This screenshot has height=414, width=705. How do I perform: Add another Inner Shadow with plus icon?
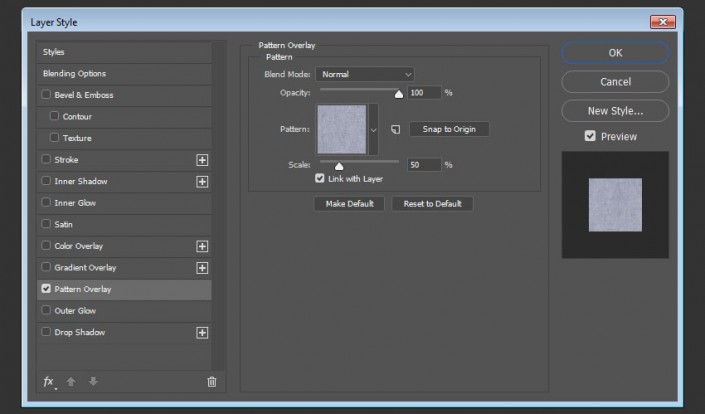202,182
